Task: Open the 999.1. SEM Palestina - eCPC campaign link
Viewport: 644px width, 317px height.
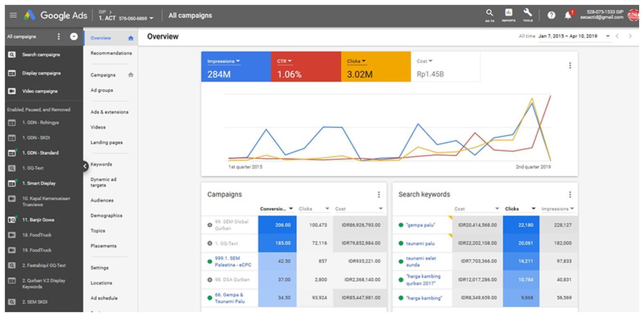Action: point(233,262)
